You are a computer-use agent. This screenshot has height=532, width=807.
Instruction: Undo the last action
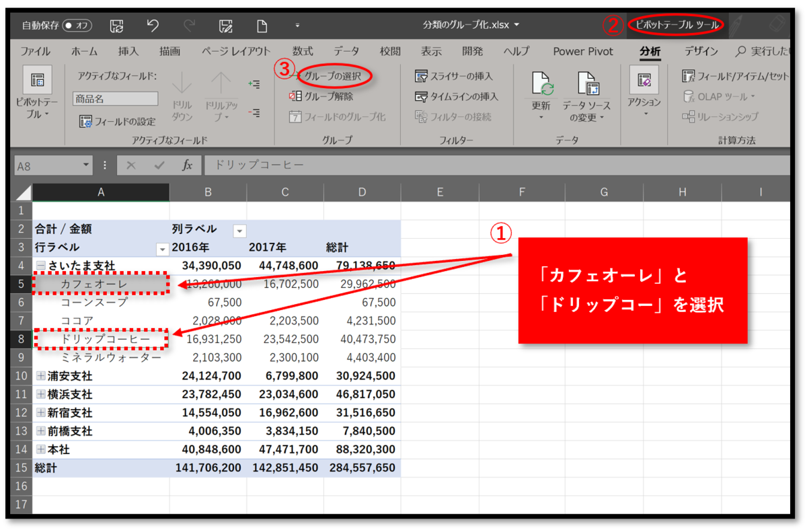(x=153, y=26)
